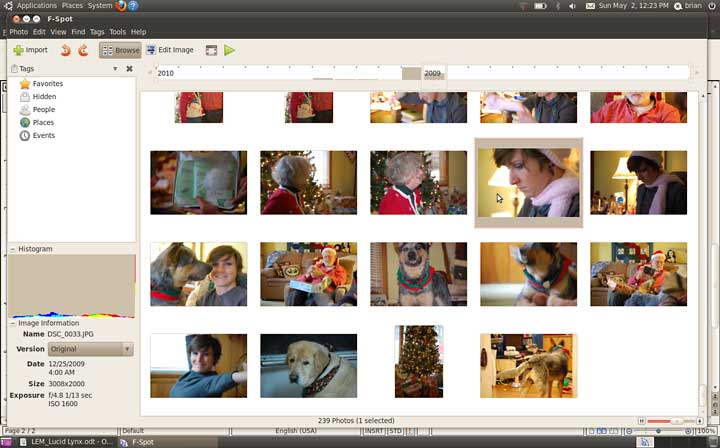Select woman in blue sweater photo

198,366
